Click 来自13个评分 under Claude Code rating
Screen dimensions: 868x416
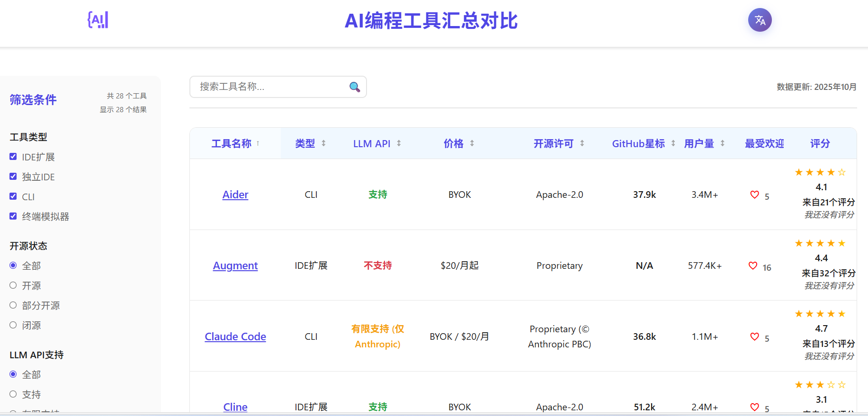coord(828,344)
